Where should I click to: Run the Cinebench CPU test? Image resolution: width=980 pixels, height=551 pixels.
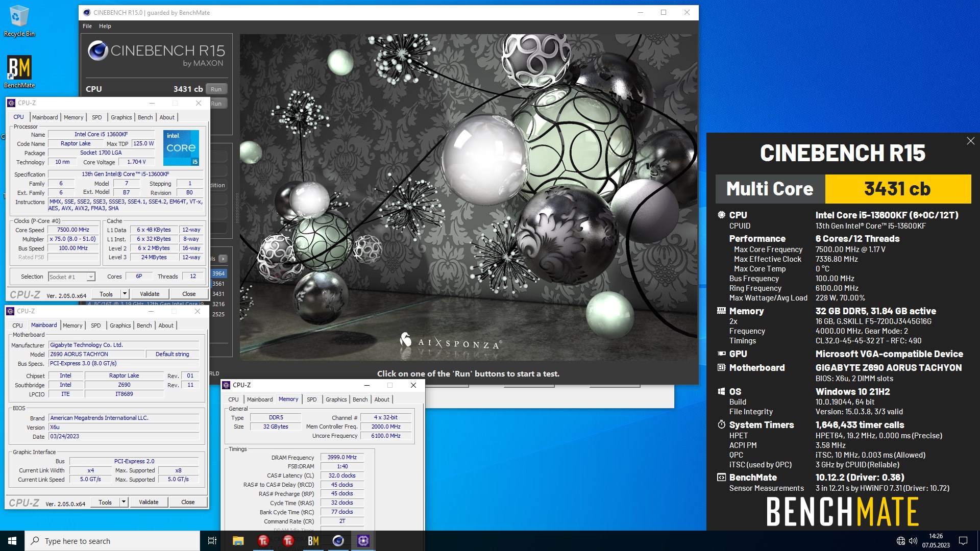216,89
